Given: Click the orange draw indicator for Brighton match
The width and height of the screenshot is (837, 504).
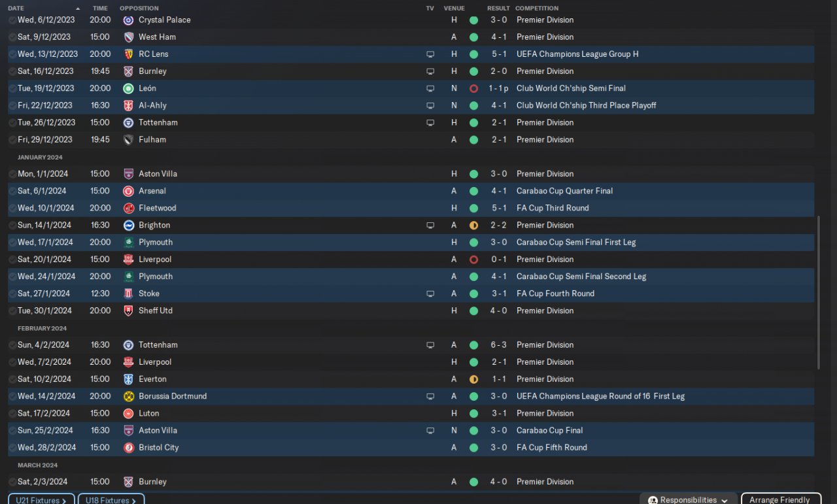Looking at the screenshot, I should [473, 226].
